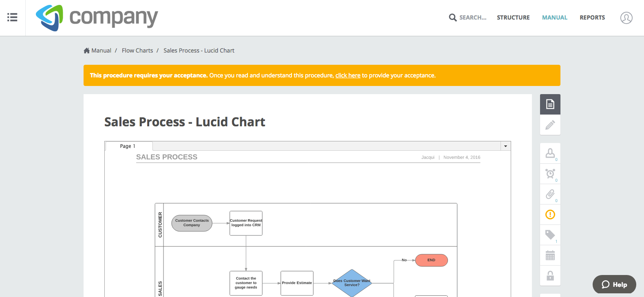The image size is (644, 297).
Task: Click the 'Provide Estimate' box
Action: pyautogui.click(x=297, y=283)
